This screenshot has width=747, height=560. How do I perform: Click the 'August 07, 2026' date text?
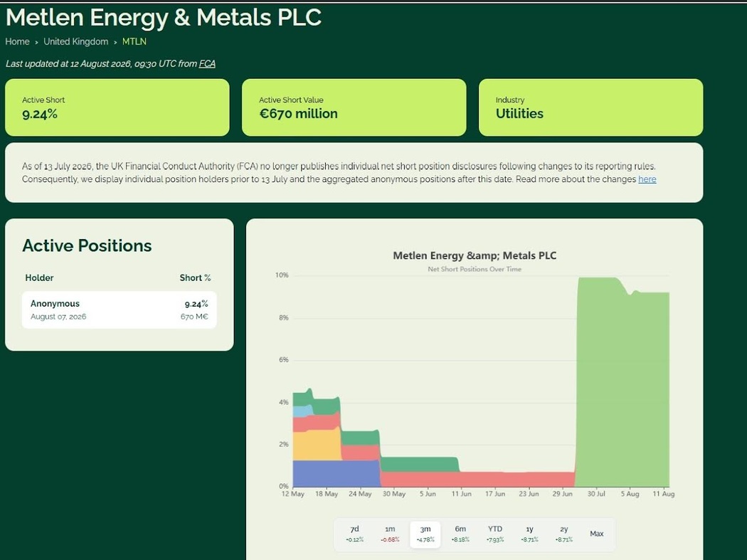pos(58,317)
